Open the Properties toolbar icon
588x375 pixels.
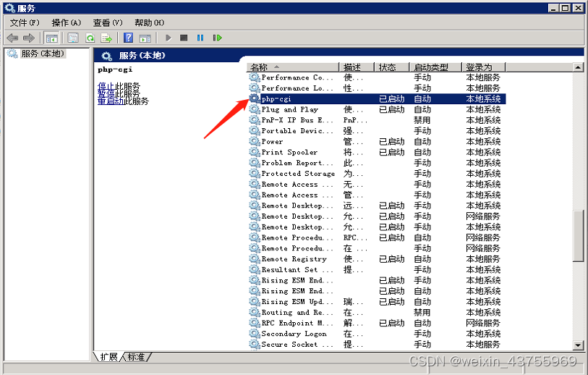[73, 38]
